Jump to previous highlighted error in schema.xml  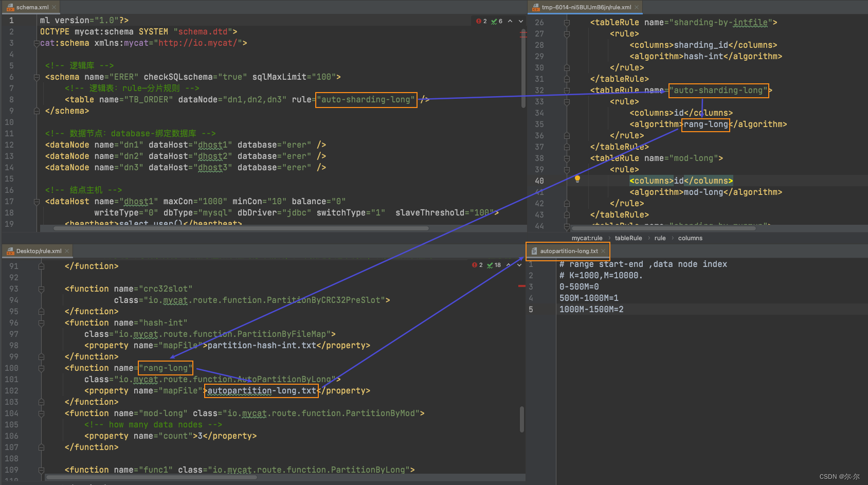coord(510,21)
